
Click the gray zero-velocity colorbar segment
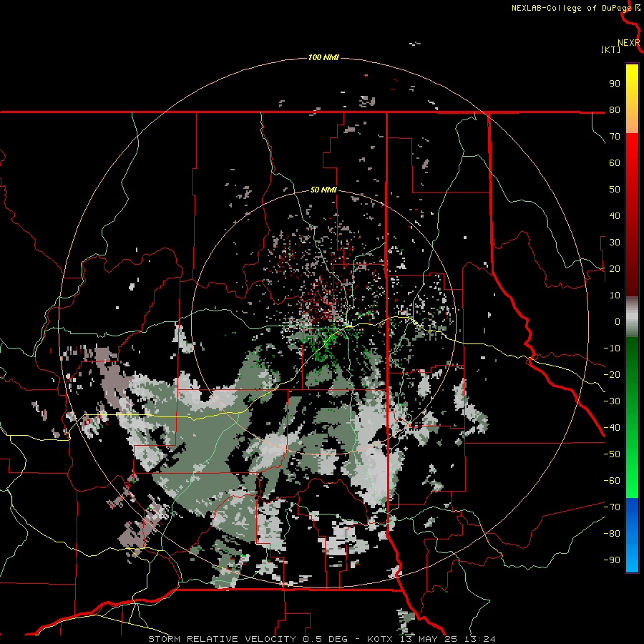coord(632,317)
